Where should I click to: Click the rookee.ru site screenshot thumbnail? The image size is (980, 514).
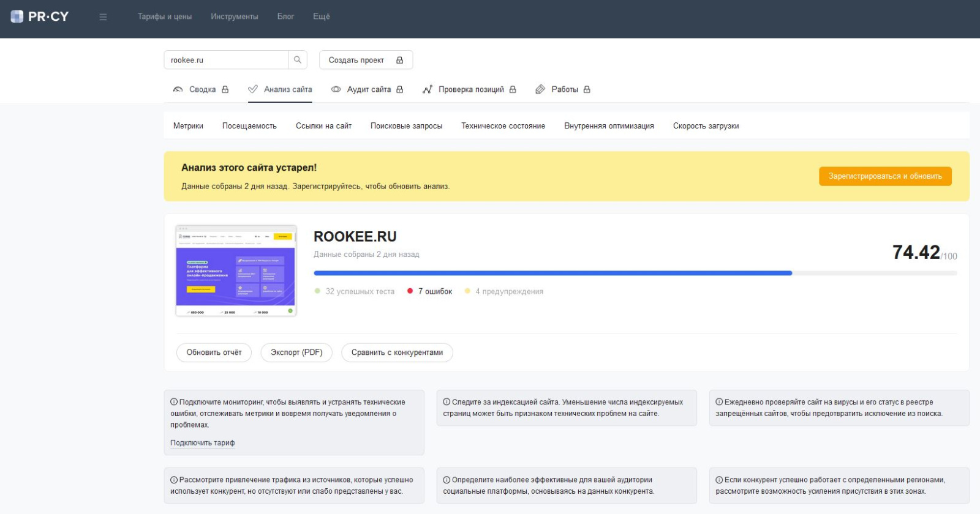pos(236,270)
